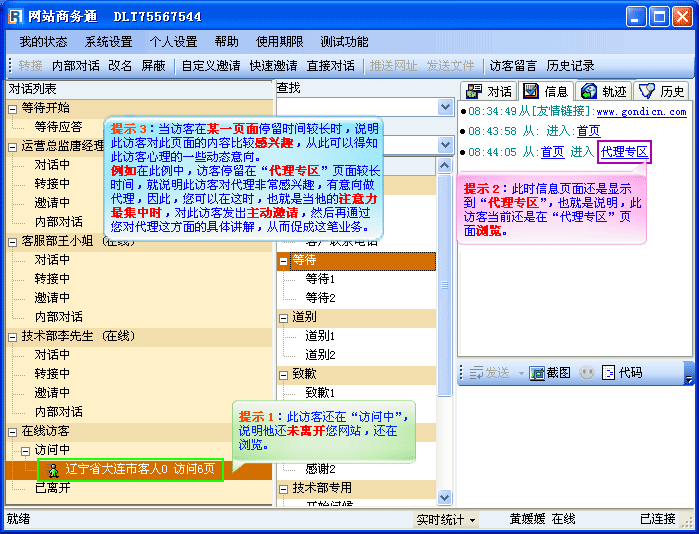Open the 查找 search dropdown
The height and width of the screenshot is (534, 699).
pyautogui.click(x=446, y=107)
